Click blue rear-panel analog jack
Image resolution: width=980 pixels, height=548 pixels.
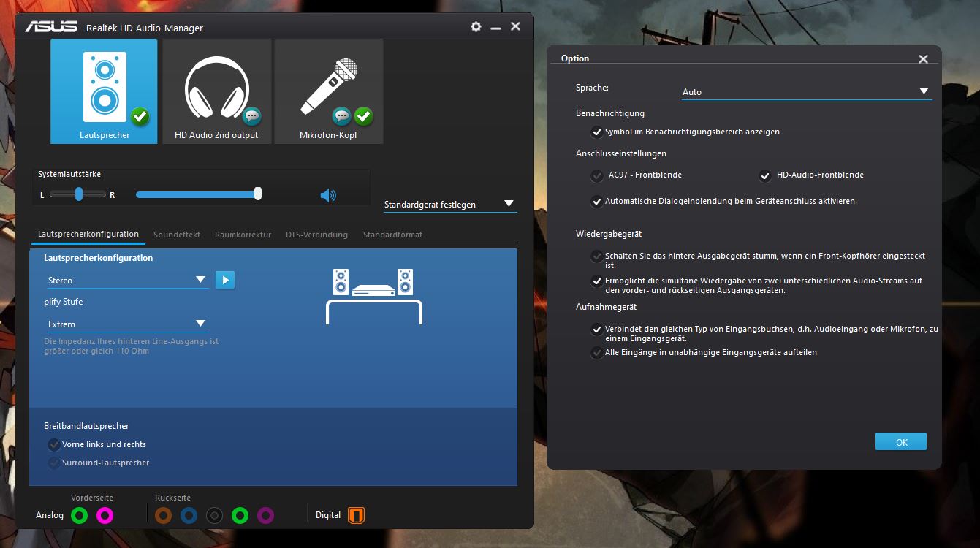pyautogui.click(x=189, y=515)
